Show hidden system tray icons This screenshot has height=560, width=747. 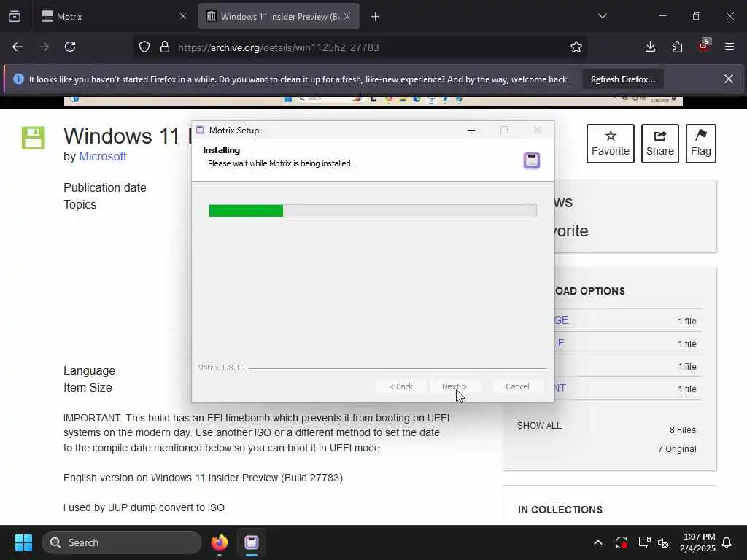pyautogui.click(x=598, y=542)
